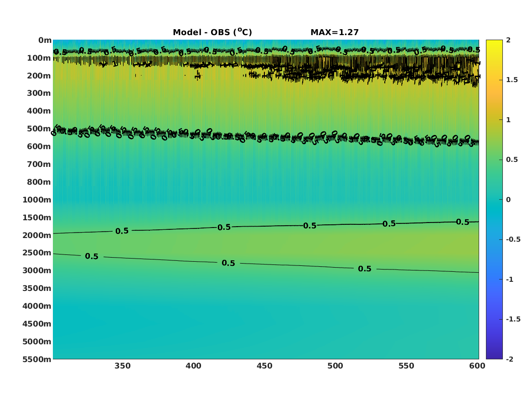Viewport: 532px width, 399px height.
Task: Select the "1500m" y-axis tick label
Action: click(x=37, y=218)
